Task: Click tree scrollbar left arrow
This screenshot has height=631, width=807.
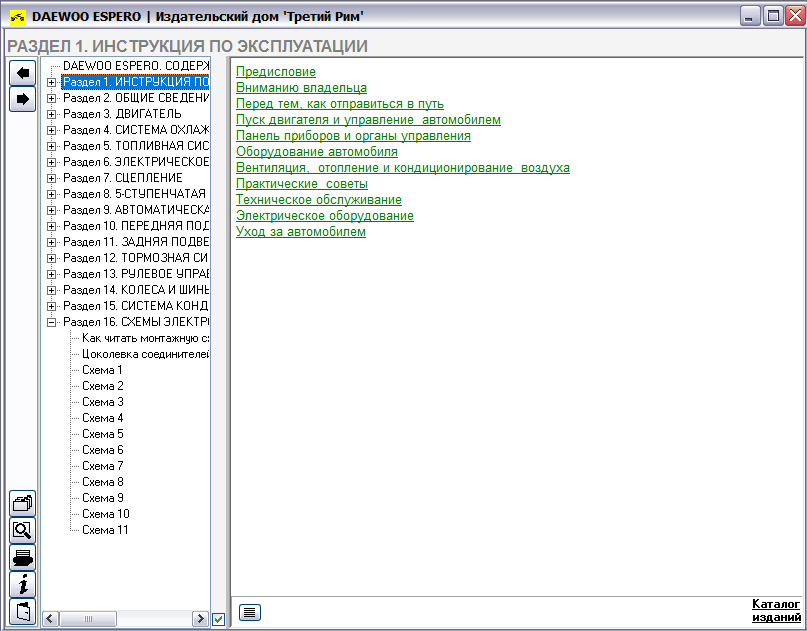Action: point(50,619)
